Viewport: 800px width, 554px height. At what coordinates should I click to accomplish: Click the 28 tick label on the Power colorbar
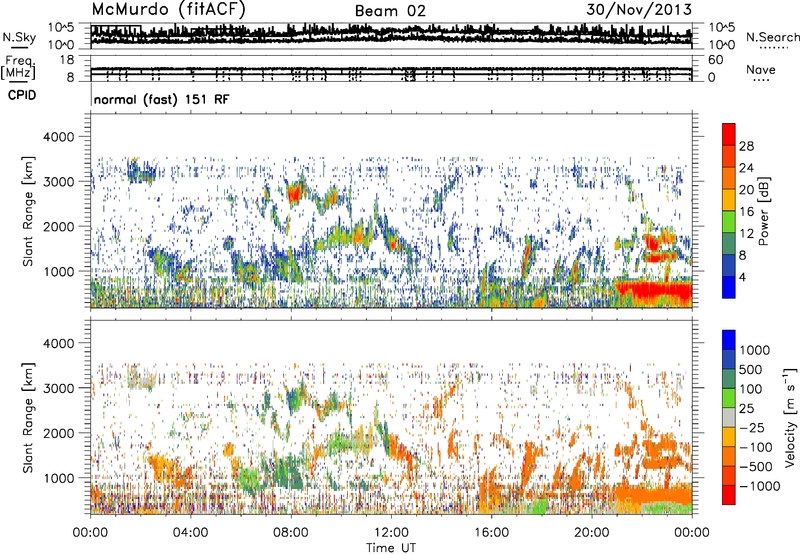[746, 146]
